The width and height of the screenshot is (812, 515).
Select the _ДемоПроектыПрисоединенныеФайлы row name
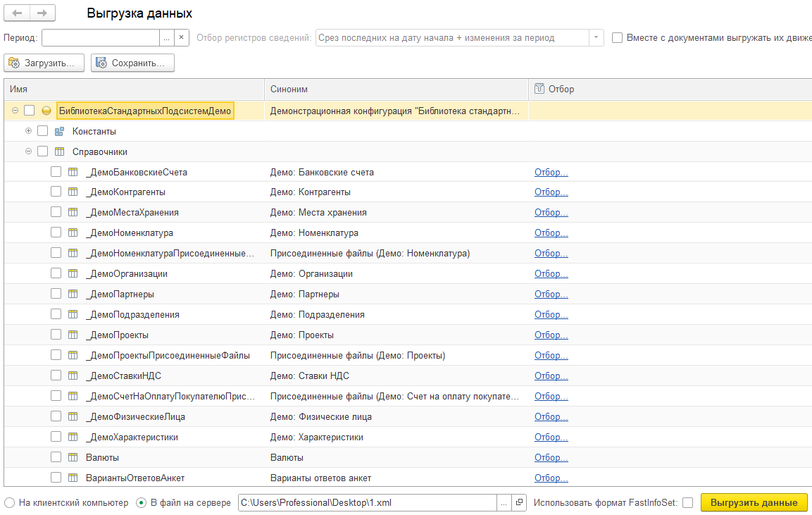[168, 355]
